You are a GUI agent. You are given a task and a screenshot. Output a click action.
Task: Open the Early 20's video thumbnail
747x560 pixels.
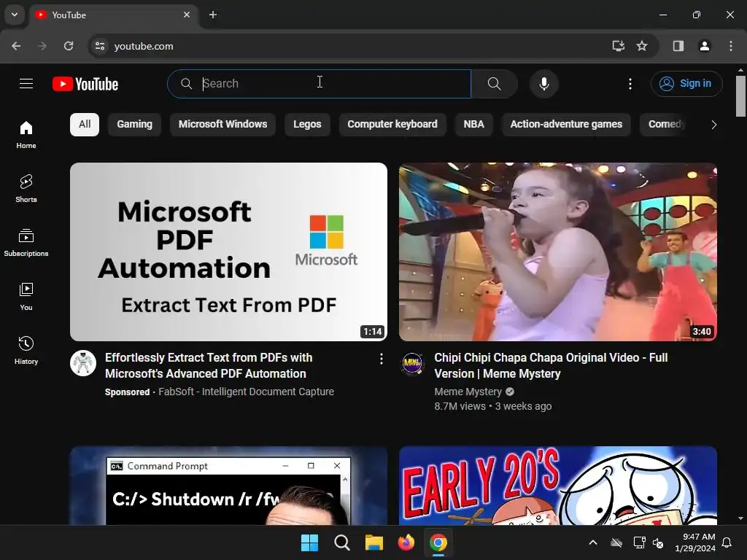point(558,486)
